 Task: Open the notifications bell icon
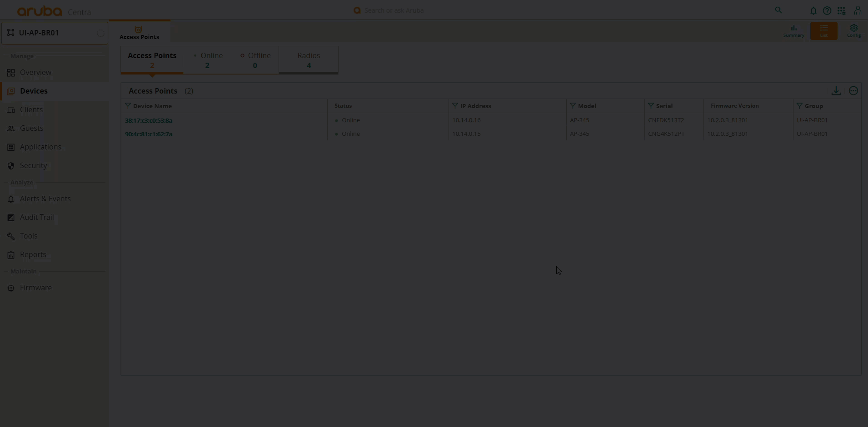813,10
